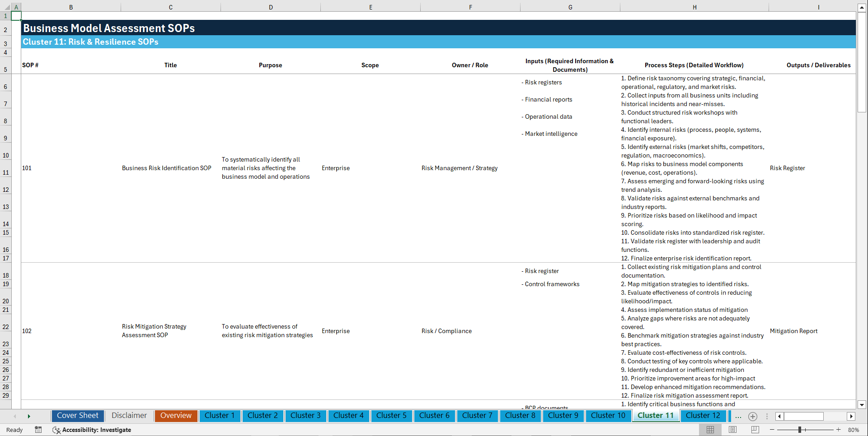
Task: Switch to Cluster 9 sheet
Action: point(563,416)
